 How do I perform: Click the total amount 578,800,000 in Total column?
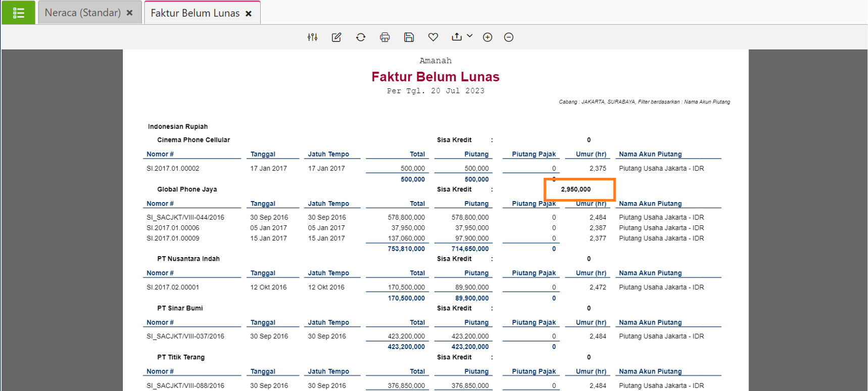click(406, 218)
